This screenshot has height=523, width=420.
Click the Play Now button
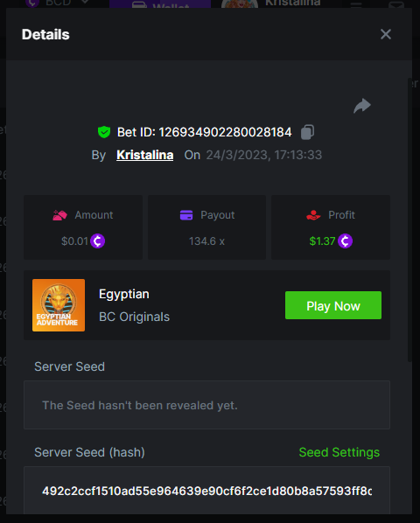click(x=333, y=305)
